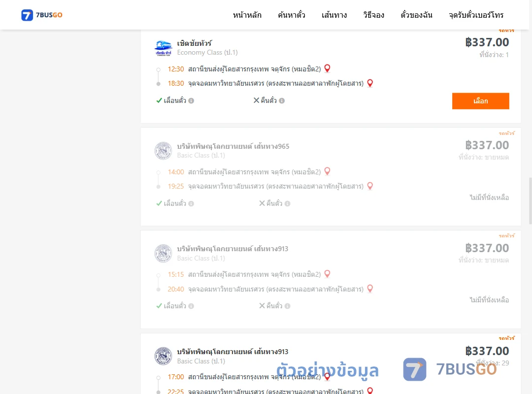Click the 12:30 departure time
The height and width of the screenshot is (394, 532).
click(x=176, y=69)
